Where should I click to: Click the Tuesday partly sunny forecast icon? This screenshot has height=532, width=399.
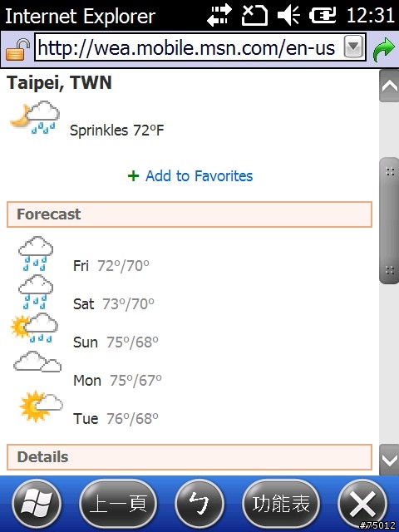pos(41,406)
